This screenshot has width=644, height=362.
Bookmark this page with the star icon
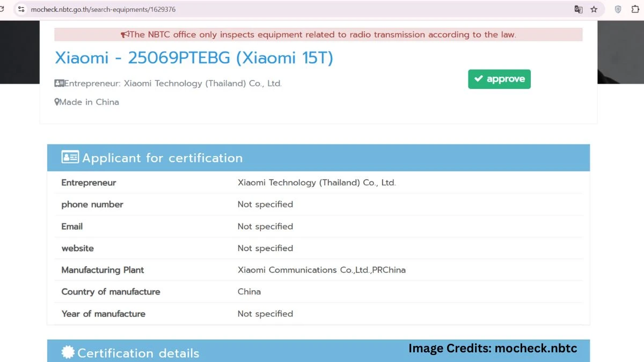[x=594, y=9]
